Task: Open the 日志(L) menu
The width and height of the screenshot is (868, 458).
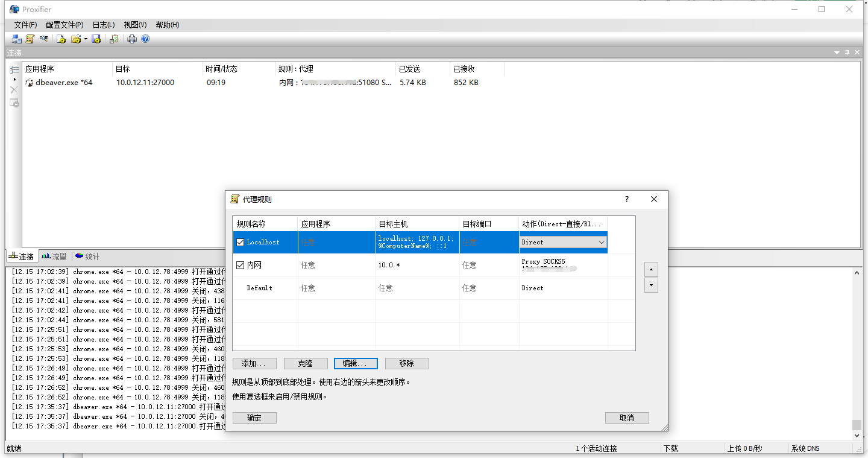Action: pyautogui.click(x=102, y=25)
